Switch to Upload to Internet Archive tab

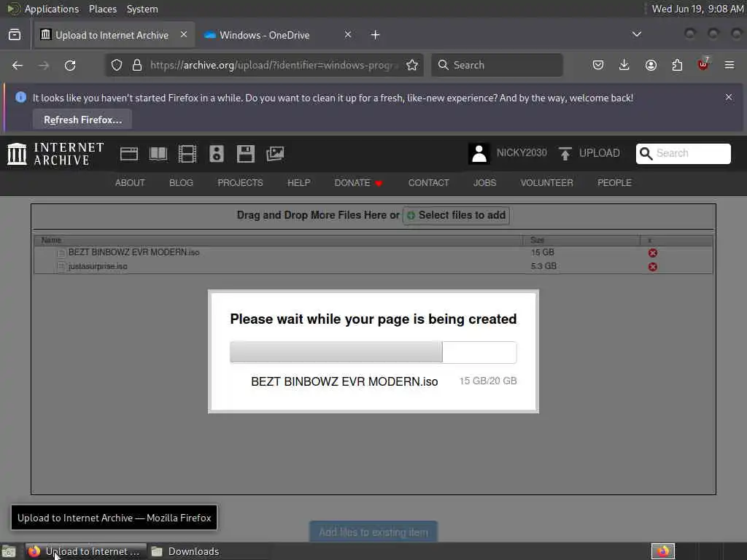(x=115, y=35)
